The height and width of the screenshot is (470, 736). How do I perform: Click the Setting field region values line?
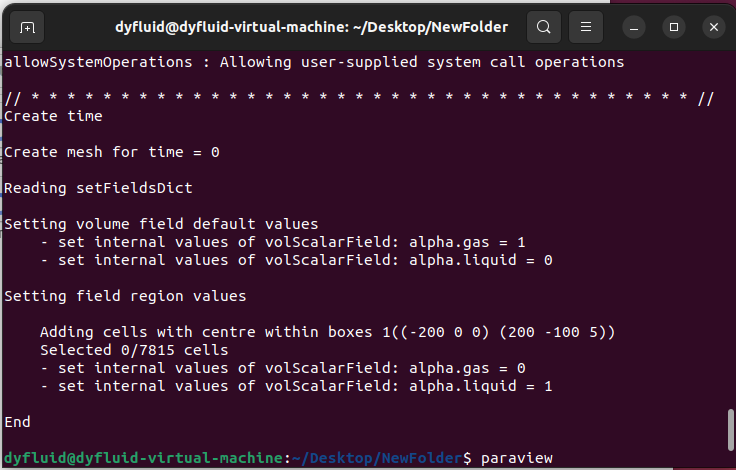pyautogui.click(x=125, y=296)
